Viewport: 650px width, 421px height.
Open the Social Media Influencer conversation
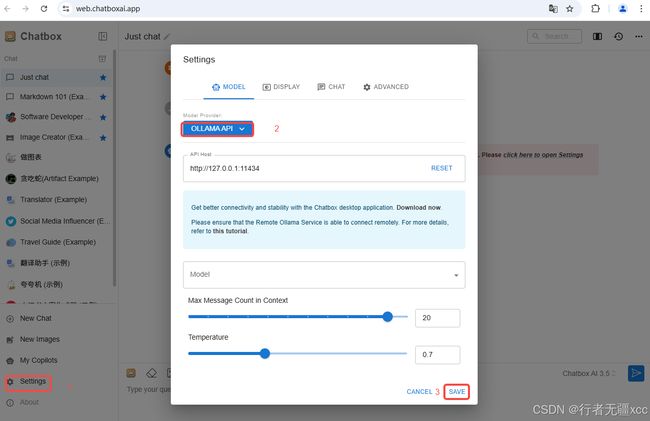(x=56, y=221)
